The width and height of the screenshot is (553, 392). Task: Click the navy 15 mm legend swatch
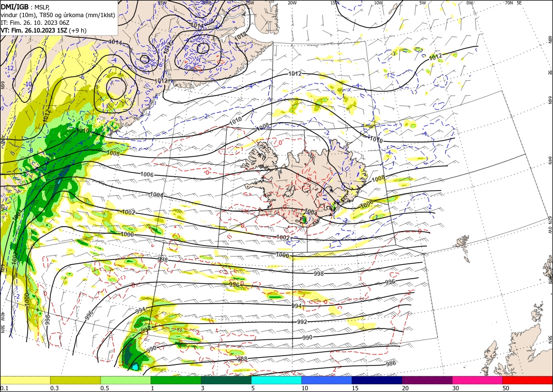tap(377, 380)
